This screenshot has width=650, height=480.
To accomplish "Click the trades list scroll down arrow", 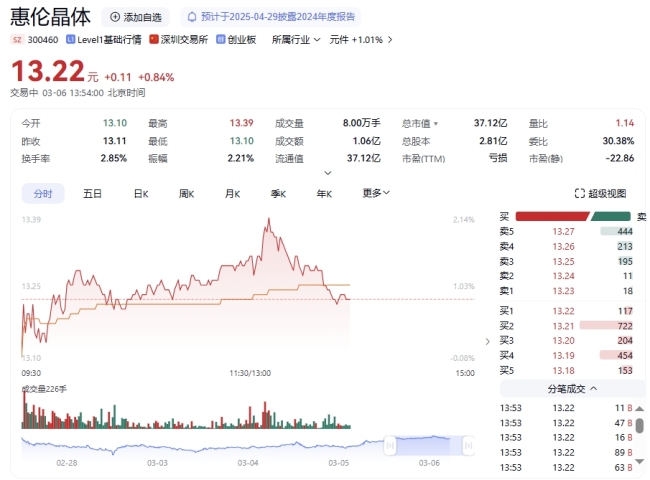I will (640, 461).
